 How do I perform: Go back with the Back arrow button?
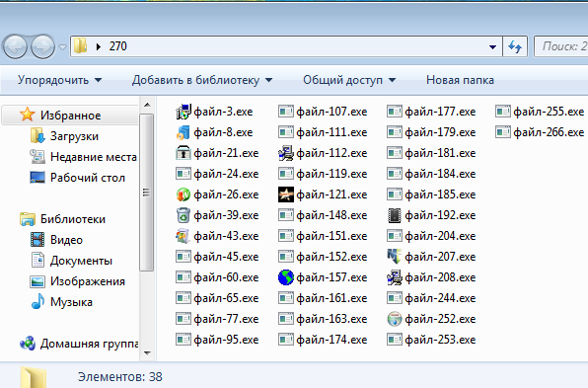(15, 46)
